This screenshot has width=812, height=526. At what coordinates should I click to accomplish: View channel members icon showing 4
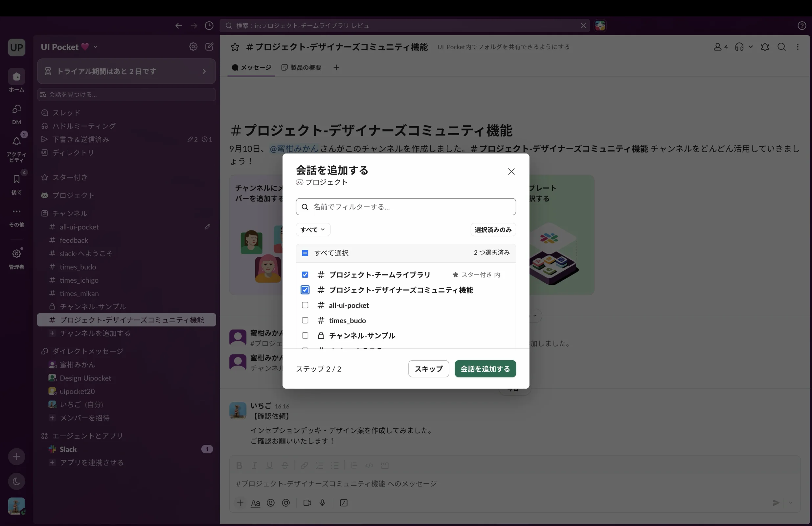(x=721, y=47)
